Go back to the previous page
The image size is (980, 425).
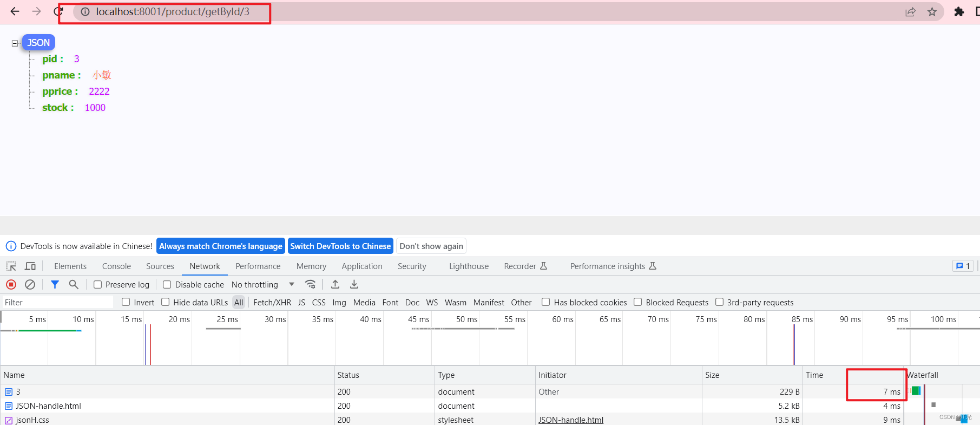[15, 11]
